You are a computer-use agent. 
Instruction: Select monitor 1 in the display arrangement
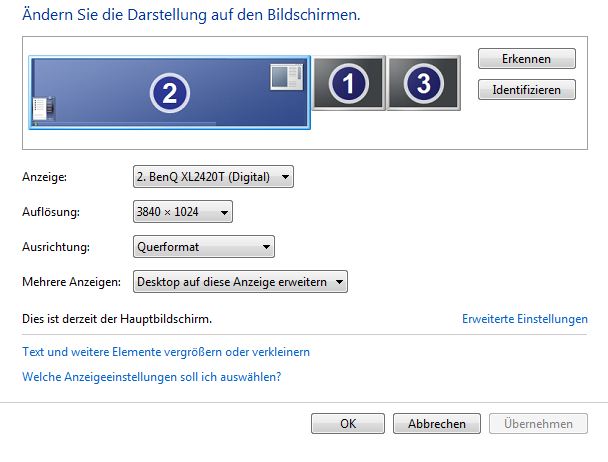pos(349,83)
